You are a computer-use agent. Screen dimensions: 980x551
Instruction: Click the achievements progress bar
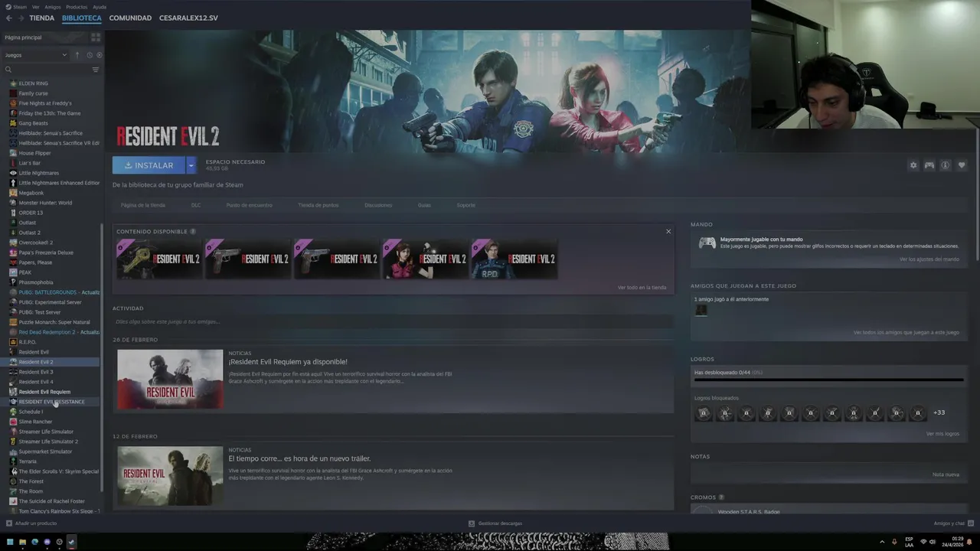(x=828, y=380)
